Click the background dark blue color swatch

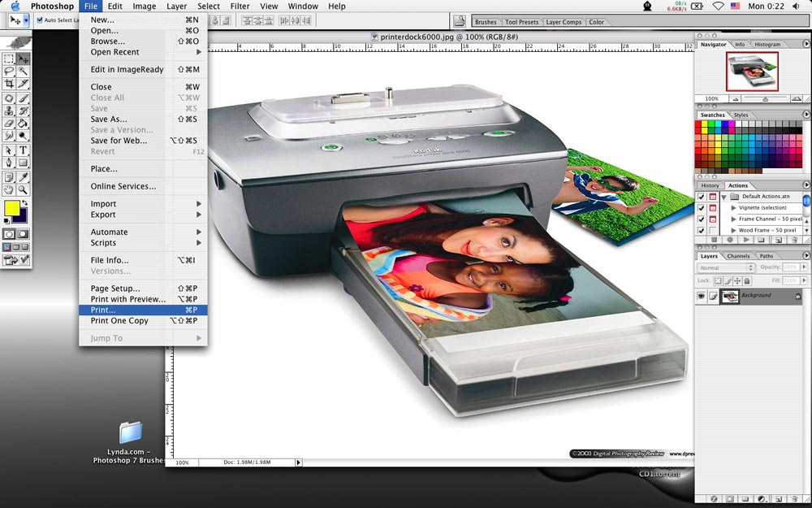coord(22,218)
